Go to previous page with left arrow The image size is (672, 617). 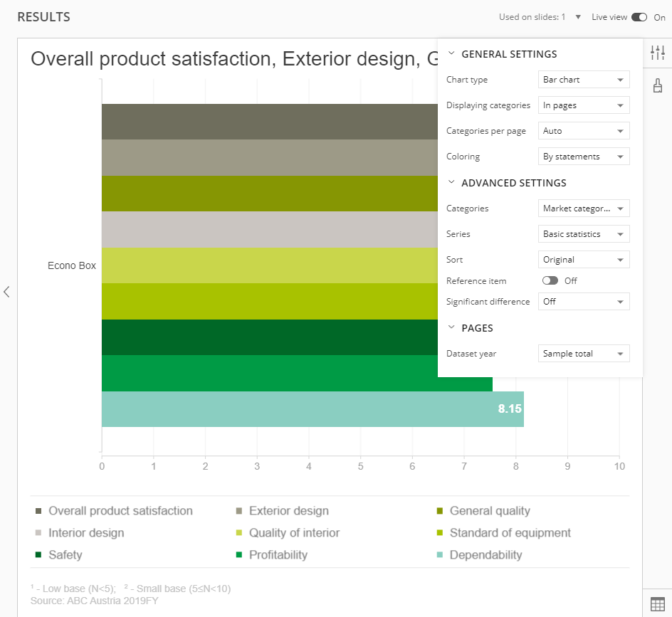tap(6, 292)
